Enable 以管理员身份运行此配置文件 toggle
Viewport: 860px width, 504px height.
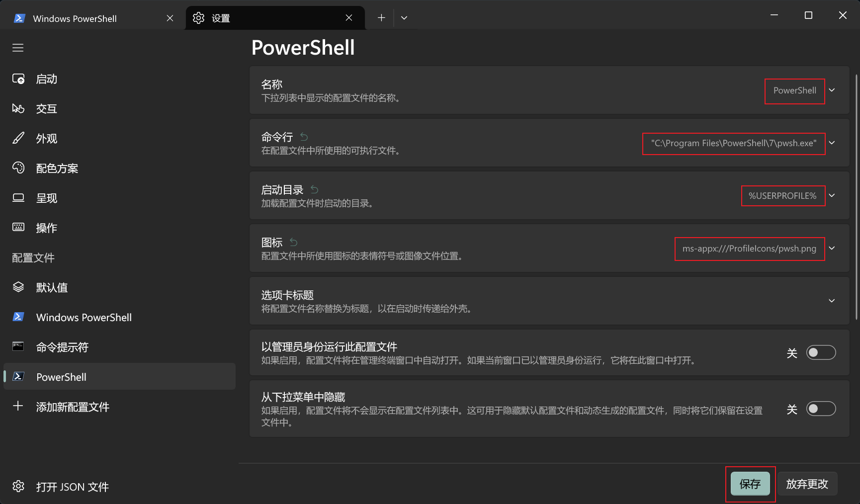[x=821, y=352]
